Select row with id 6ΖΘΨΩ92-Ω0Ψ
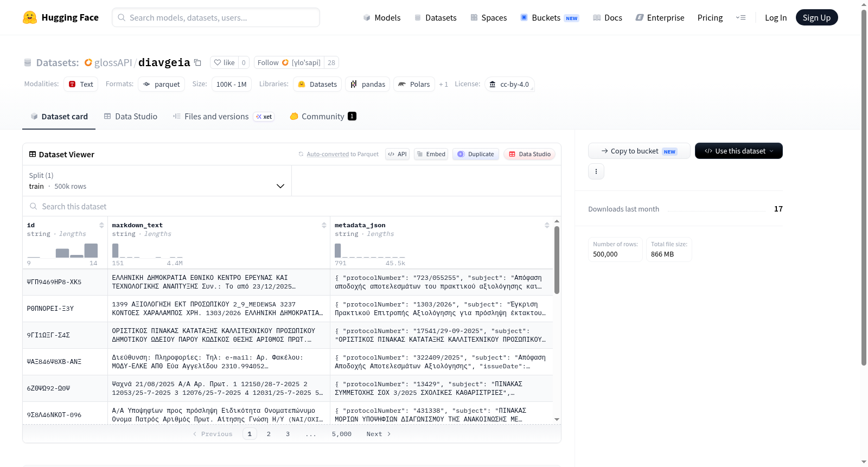Viewport: 868px width, 467px height. click(288, 388)
